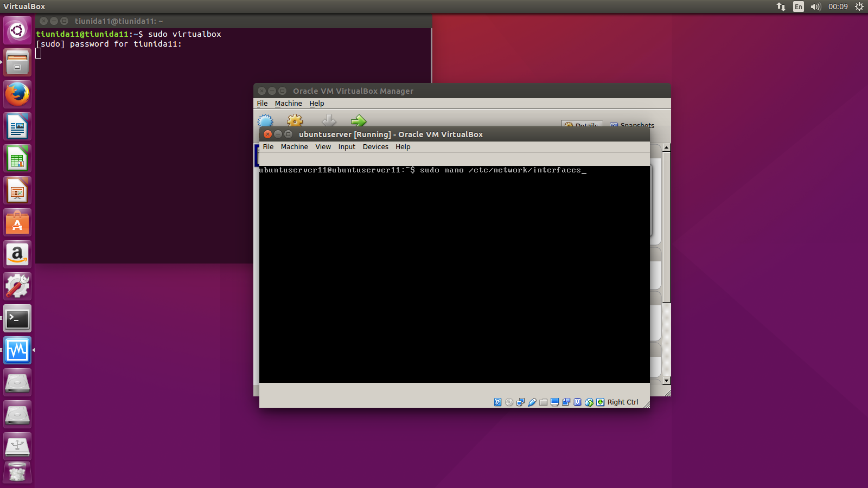Open the New virtual machine wizard
This screenshot has width=868, height=488.
click(265, 121)
